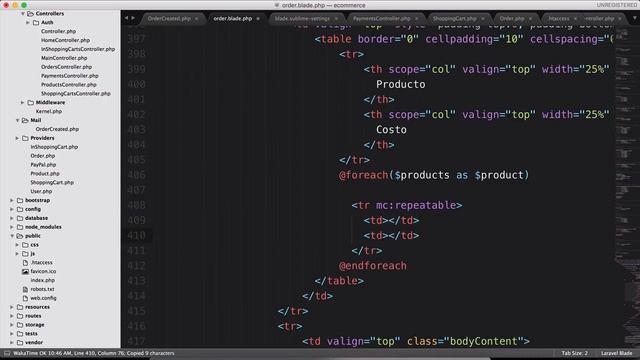
Task: Expand the tests folder
Action: [12, 334]
